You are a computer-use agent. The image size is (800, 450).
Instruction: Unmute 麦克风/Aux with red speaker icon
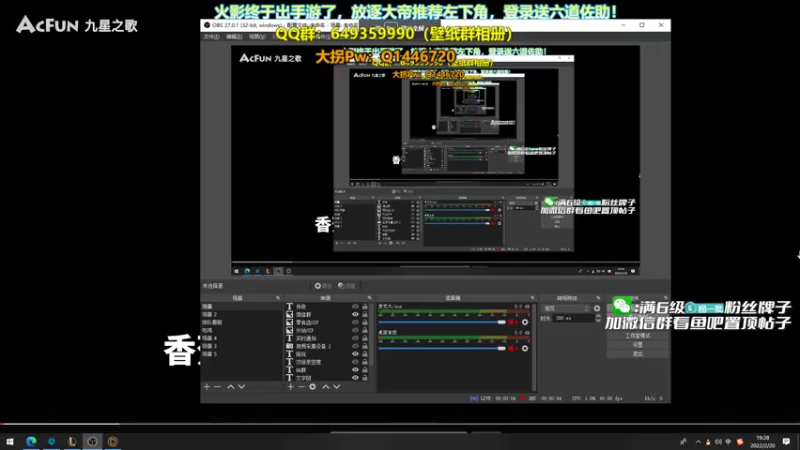pyautogui.click(x=512, y=322)
